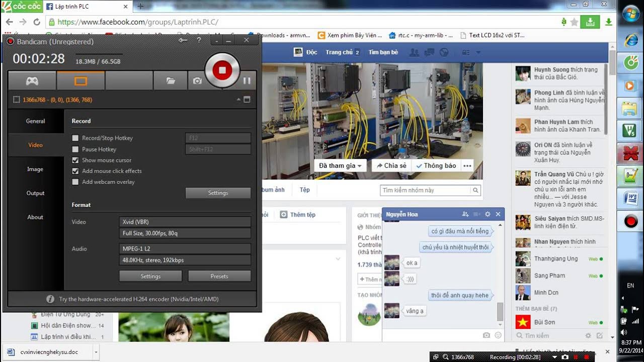Image resolution: width=644 pixels, height=362 pixels.
Task: Click green download button in address bar
Action: (590, 22)
